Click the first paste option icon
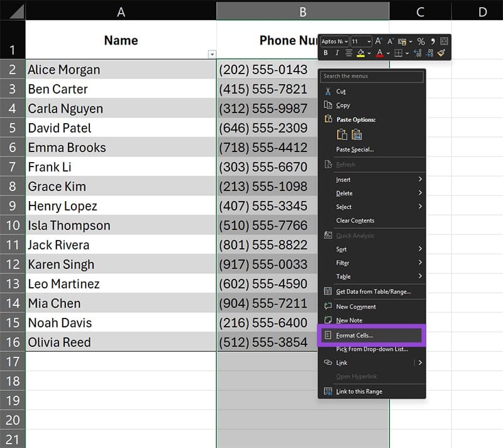This screenshot has height=448, width=503. pyautogui.click(x=341, y=134)
